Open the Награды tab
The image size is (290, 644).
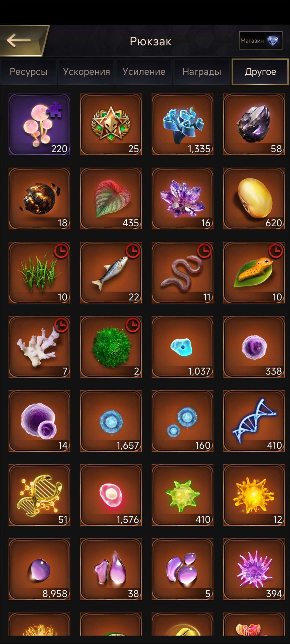tap(202, 72)
